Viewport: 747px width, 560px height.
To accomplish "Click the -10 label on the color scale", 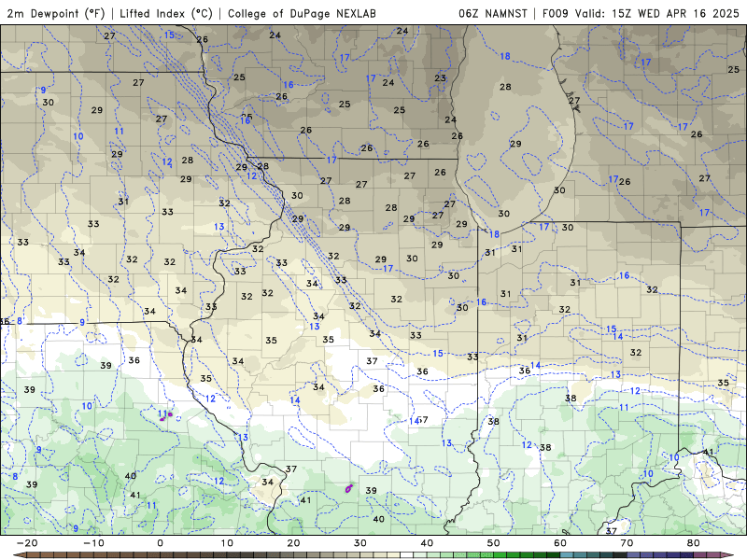I will [94, 543].
